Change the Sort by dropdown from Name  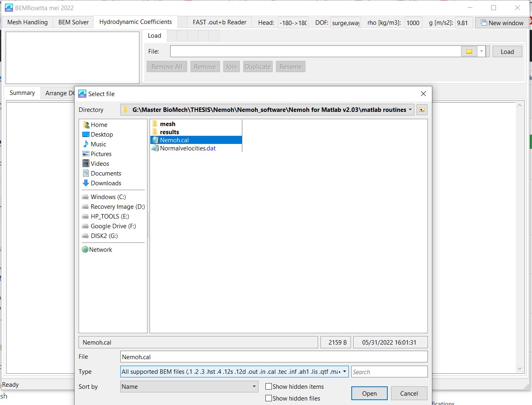pos(254,386)
